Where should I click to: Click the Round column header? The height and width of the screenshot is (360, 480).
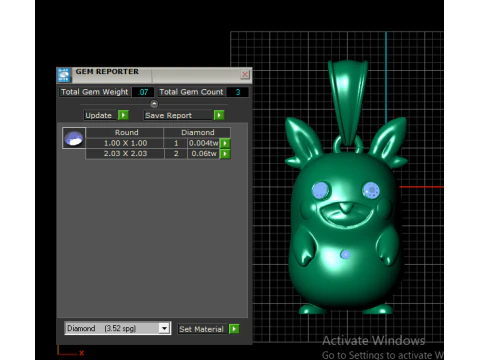(x=125, y=133)
